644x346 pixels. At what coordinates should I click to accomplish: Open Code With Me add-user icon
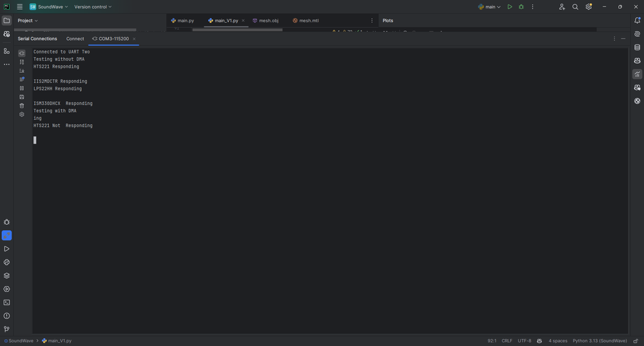(562, 6)
